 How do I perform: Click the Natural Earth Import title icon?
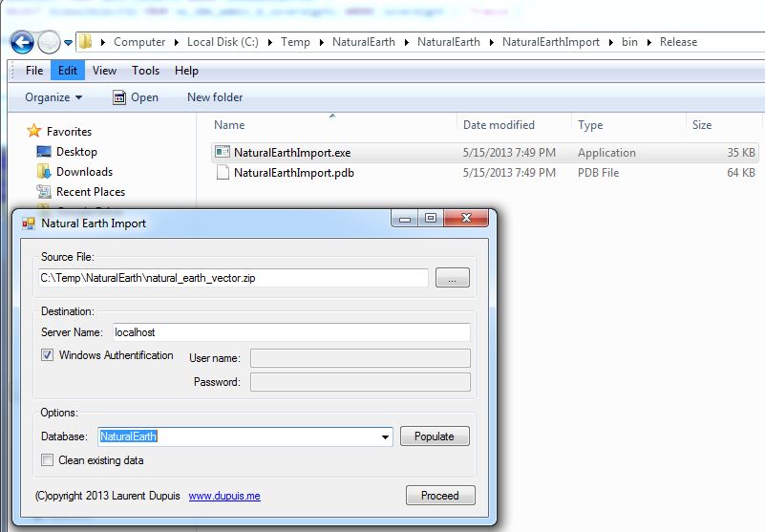coord(28,223)
